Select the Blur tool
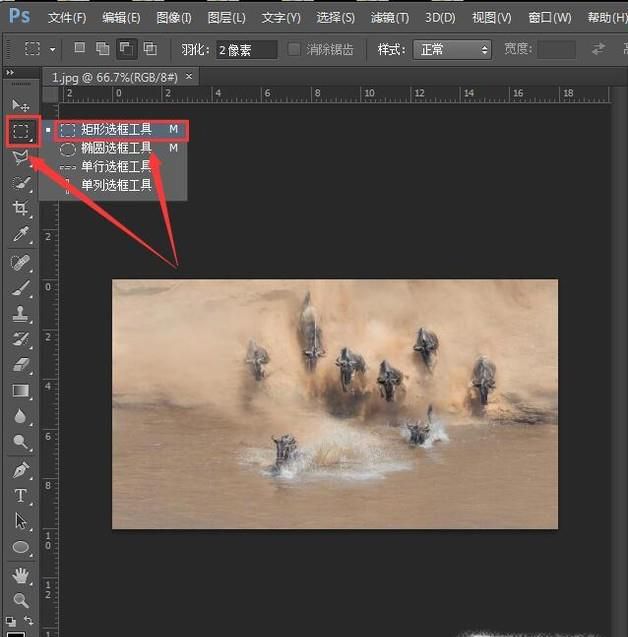Image resolution: width=628 pixels, height=637 pixels. tap(20, 416)
